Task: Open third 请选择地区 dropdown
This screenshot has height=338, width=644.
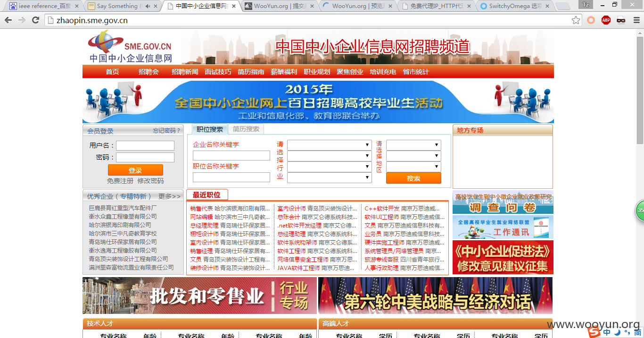Action: pyautogui.click(x=413, y=167)
